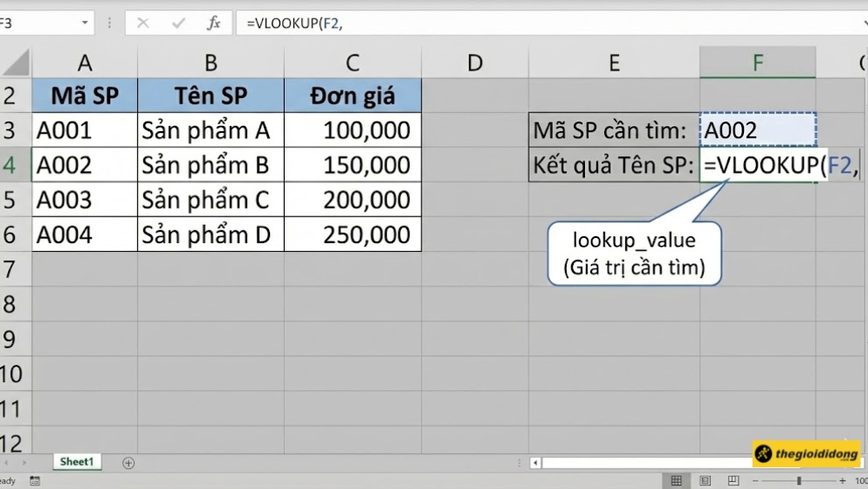Click the 'Mã SP cần tìm:' label cell

click(614, 130)
